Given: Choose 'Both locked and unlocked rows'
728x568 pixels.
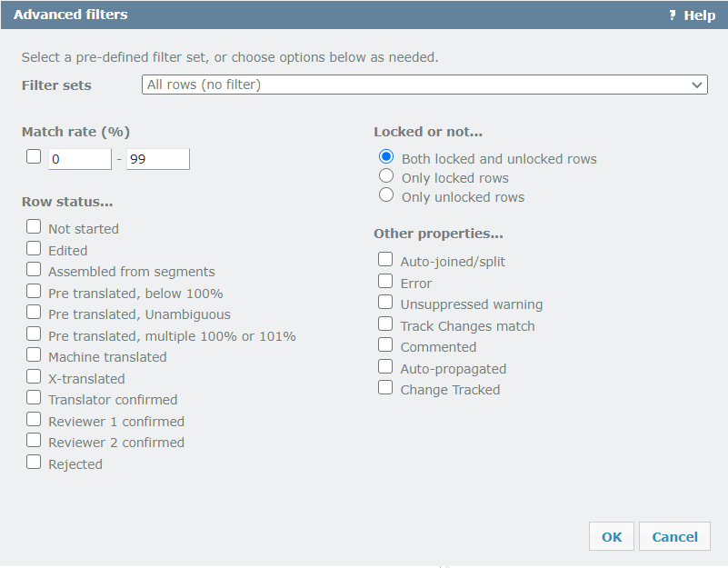Looking at the screenshot, I should 385,156.
